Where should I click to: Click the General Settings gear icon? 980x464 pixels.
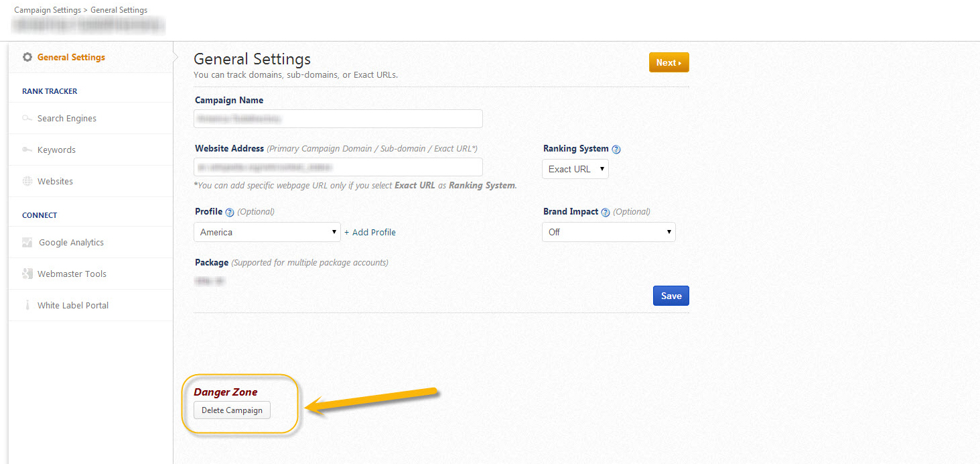(x=27, y=58)
